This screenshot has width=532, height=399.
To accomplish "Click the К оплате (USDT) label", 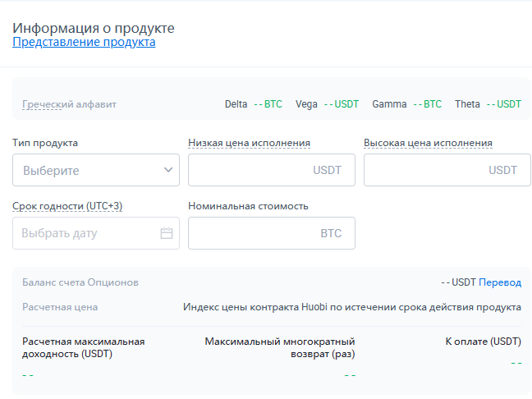I will pos(483,341).
